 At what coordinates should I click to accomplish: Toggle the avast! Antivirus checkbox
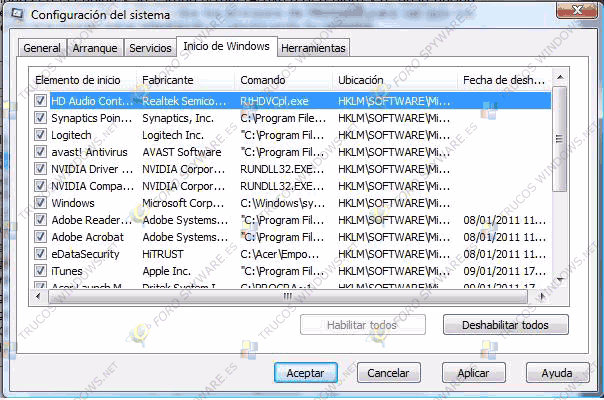[40, 152]
